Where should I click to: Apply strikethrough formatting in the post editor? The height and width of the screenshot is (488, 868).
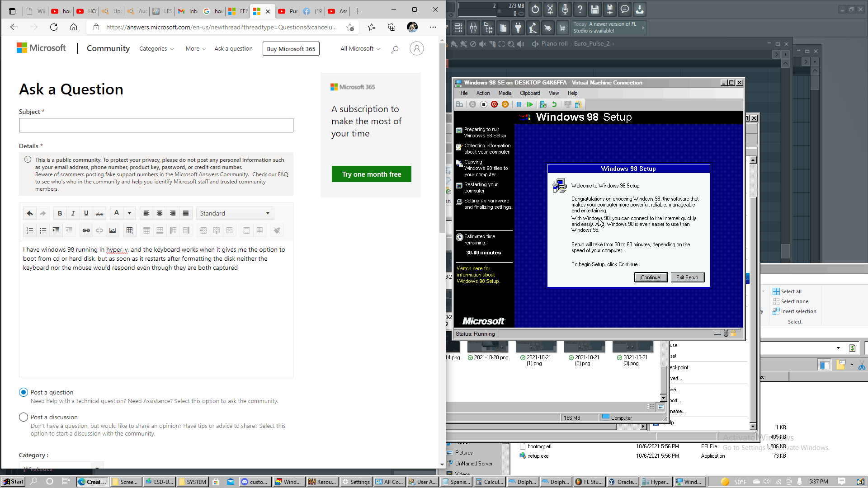pyautogui.click(x=99, y=213)
